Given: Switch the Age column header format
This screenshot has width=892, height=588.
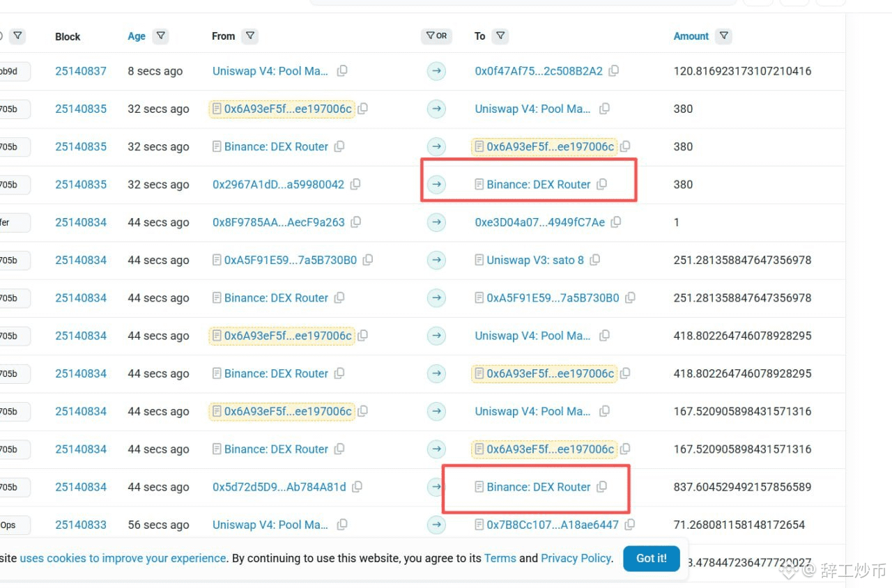Looking at the screenshot, I should tap(137, 36).
